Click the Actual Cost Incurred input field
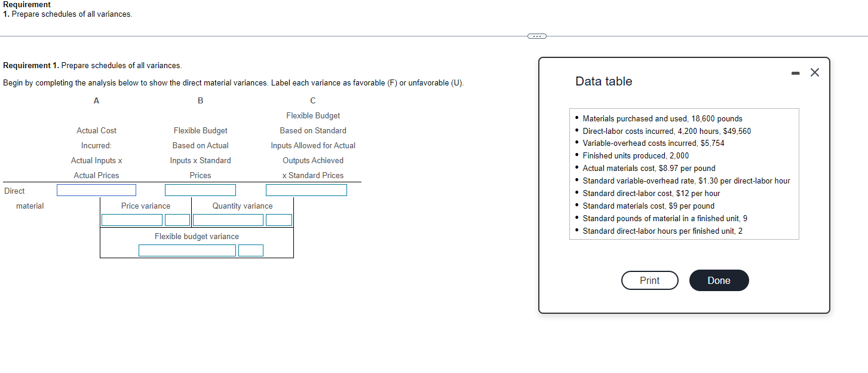This screenshot has width=868, height=373. click(x=96, y=189)
